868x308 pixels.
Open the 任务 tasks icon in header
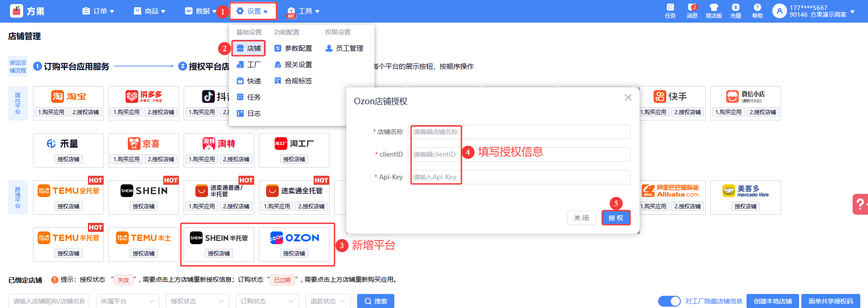[670, 11]
